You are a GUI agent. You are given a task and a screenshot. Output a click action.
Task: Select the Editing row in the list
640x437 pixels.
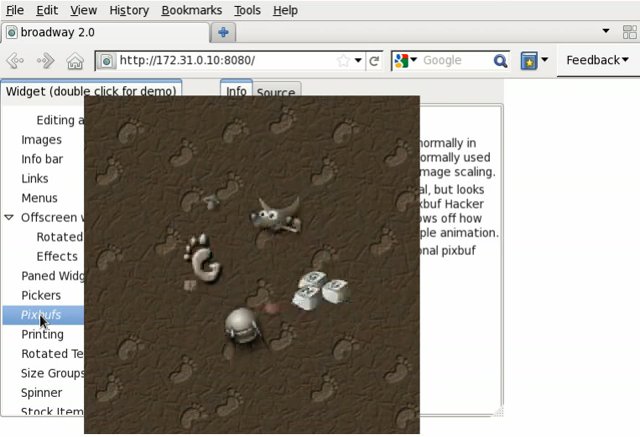coord(60,120)
